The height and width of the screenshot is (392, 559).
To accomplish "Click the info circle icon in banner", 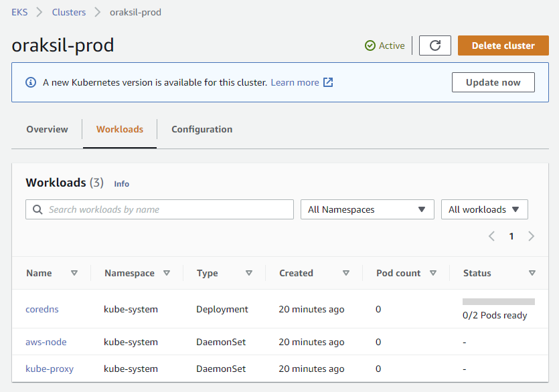I will [31, 82].
